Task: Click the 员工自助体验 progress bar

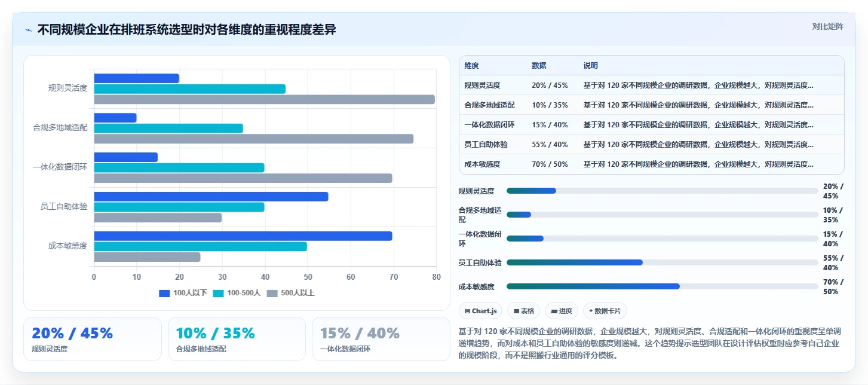Action: [x=662, y=262]
